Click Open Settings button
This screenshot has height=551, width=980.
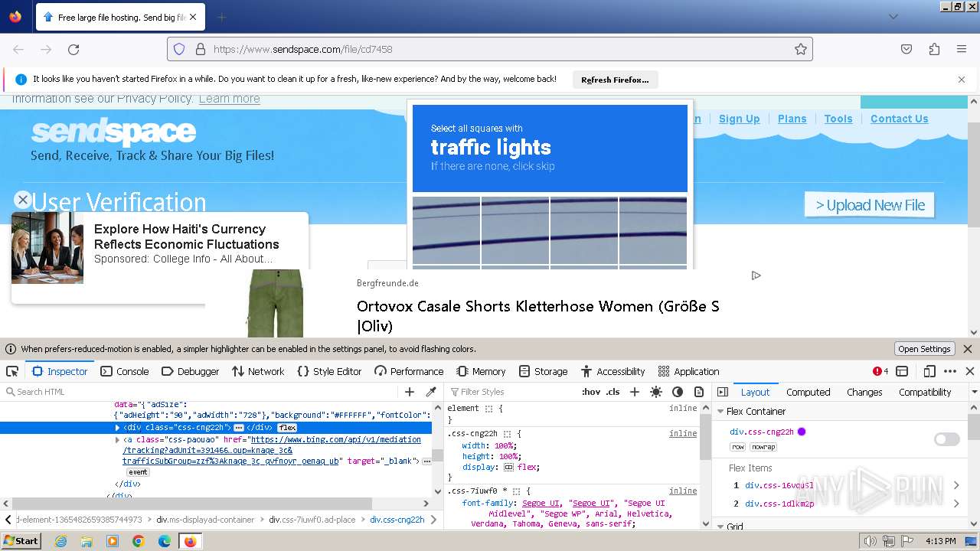pyautogui.click(x=924, y=349)
